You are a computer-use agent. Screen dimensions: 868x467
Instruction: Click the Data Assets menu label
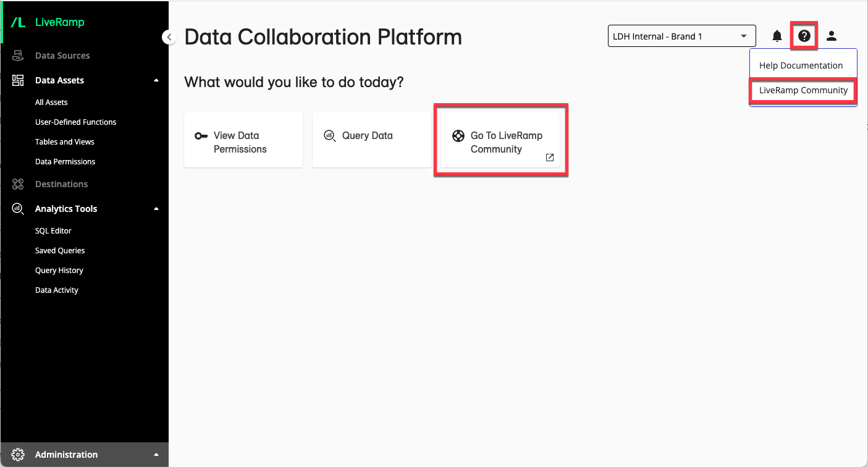click(x=59, y=80)
